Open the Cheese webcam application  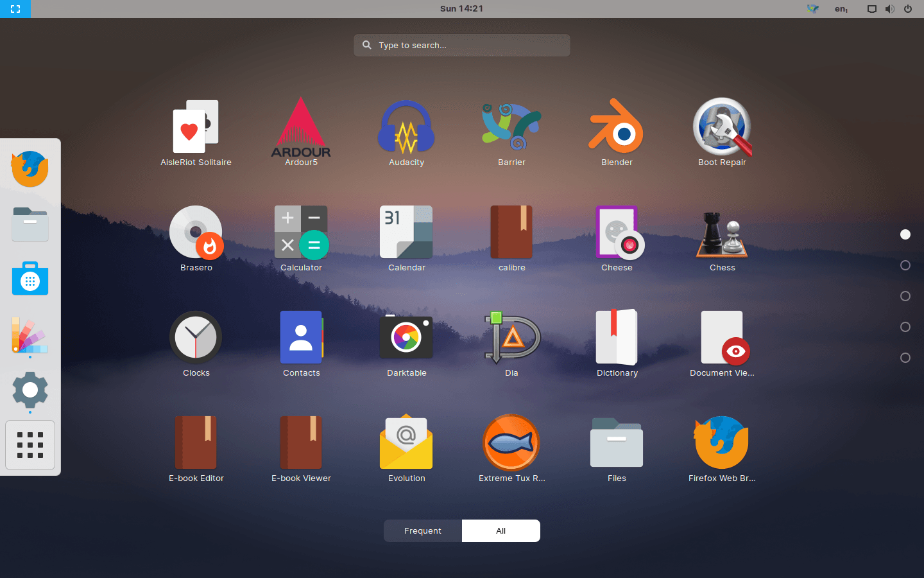617,232
